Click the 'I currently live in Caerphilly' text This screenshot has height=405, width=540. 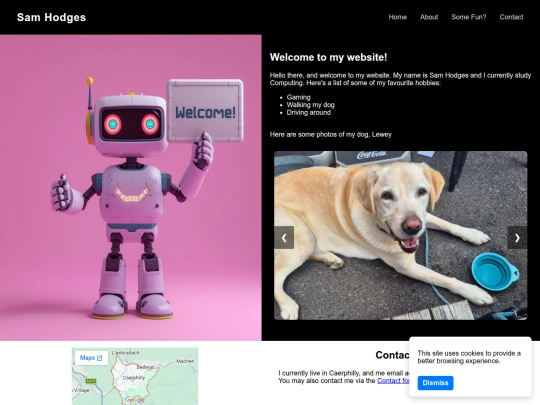(x=344, y=373)
